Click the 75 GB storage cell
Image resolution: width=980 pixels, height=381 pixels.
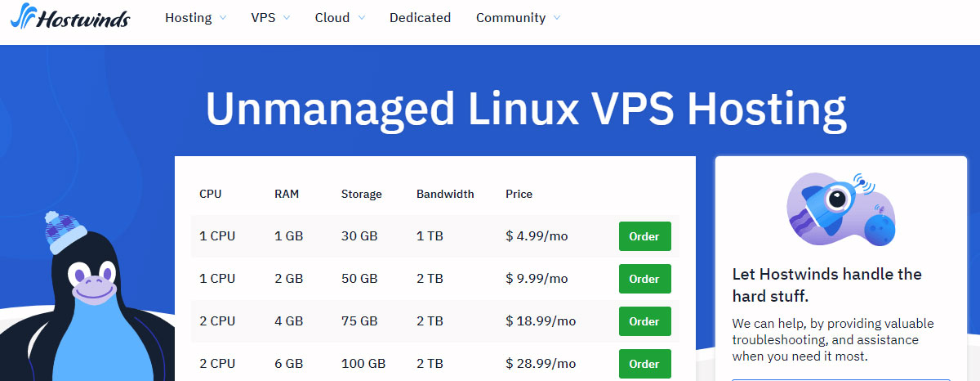(x=359, y=321)
